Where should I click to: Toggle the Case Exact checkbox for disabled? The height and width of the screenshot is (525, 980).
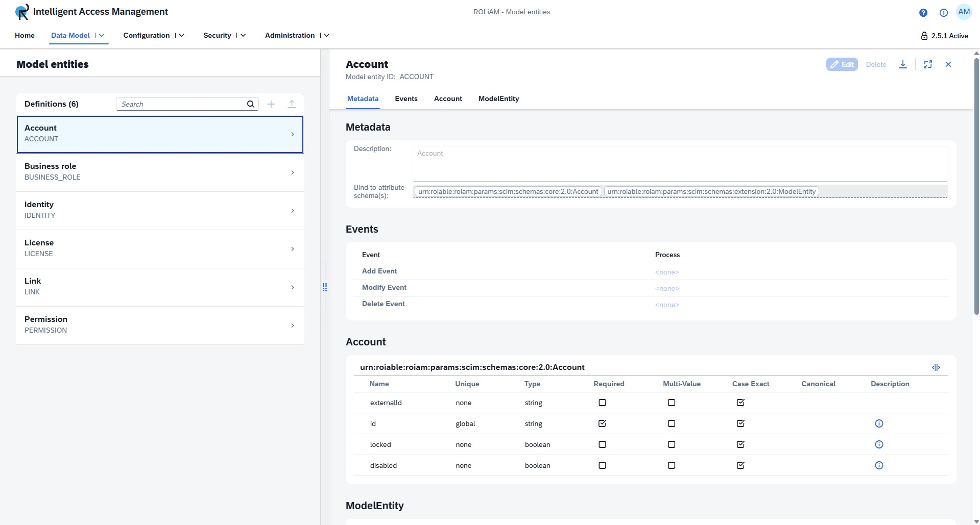[x=740, y=465]
